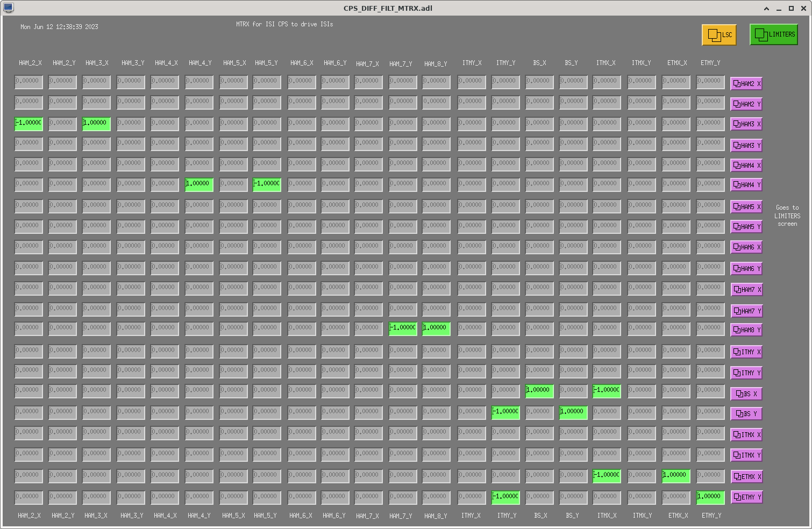This screenshot has height=529, width=812.
Task: Open ITMX X limiter screen
Action: pyautogui.click(x=746, y=435)
